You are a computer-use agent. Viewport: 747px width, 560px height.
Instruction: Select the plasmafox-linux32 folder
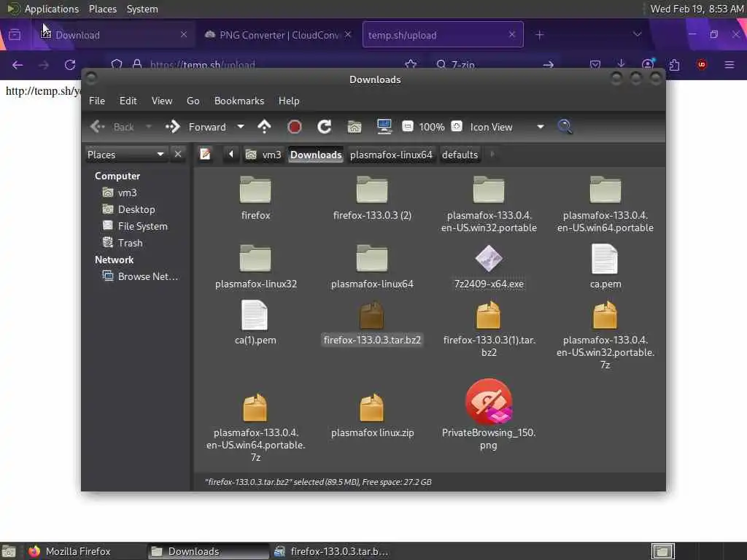tap(255, 267)
